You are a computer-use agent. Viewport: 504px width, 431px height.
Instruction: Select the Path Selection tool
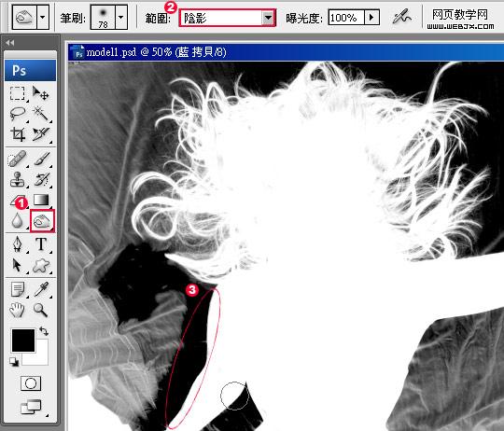coord(17,266)
